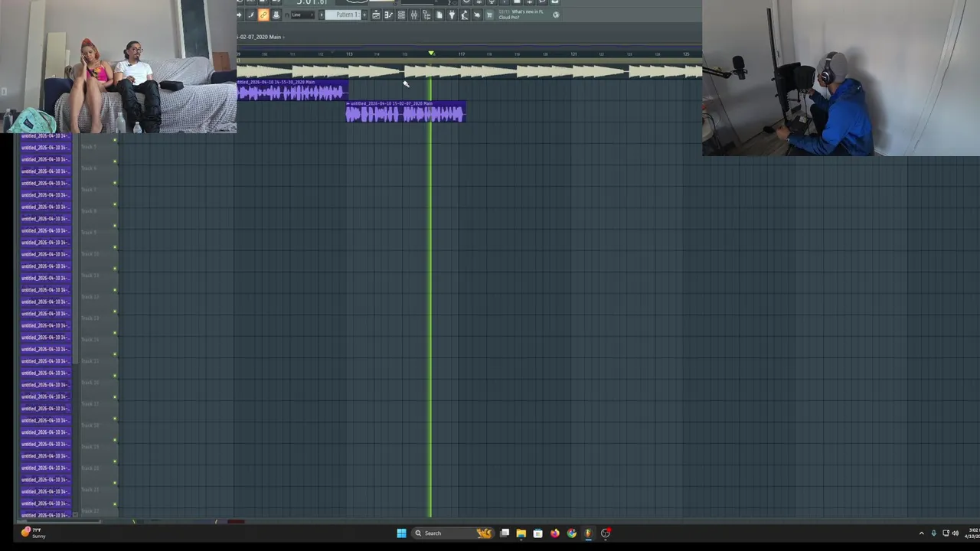Click the tempo tapper icon
The height and width of the screenshot is (551, 980).
coord(464,15)
